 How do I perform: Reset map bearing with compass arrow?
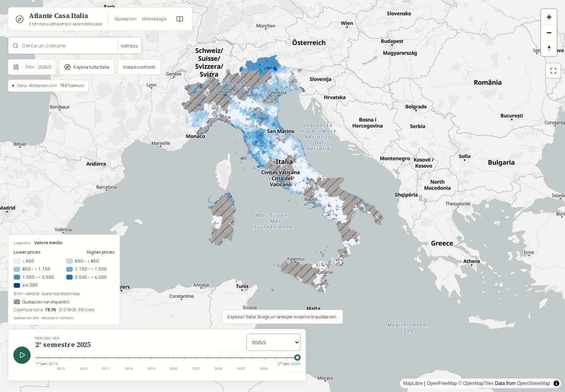coord(549,49)
